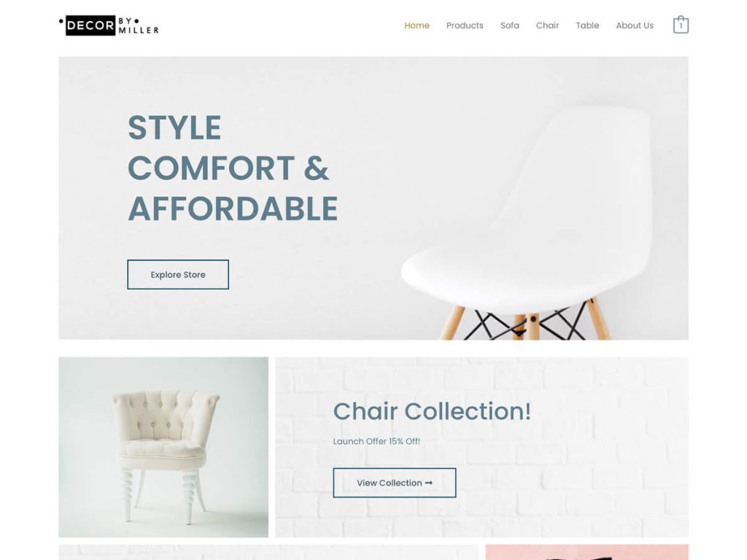The height and width of the screenshot is (560, 747).
Task: Click the Decor by Miller logo
Action: tap(109, 26)
